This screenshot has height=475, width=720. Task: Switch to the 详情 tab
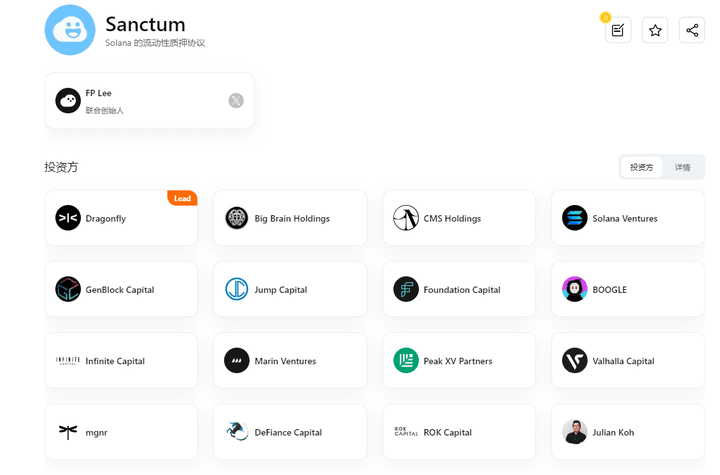coord(682,167)
